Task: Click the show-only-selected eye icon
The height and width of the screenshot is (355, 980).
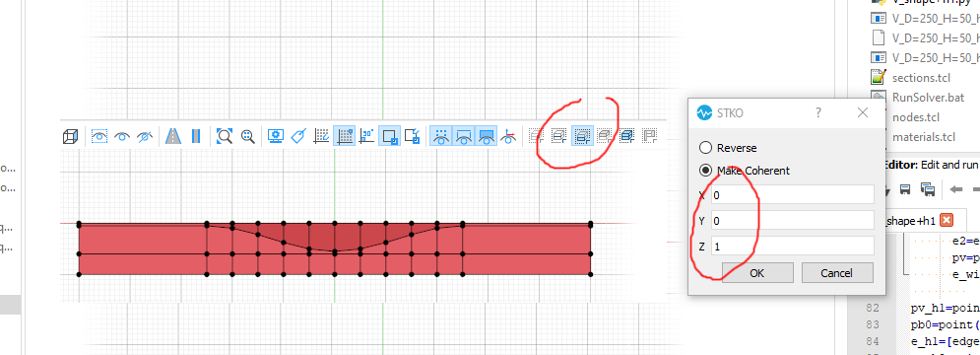Action: point(99,136)
